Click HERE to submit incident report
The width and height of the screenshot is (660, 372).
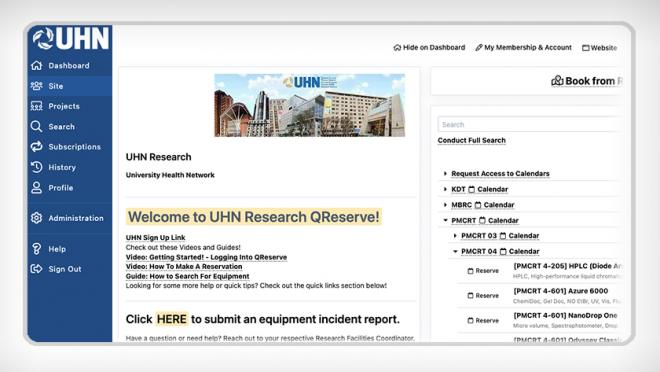(x=172, y=319)
